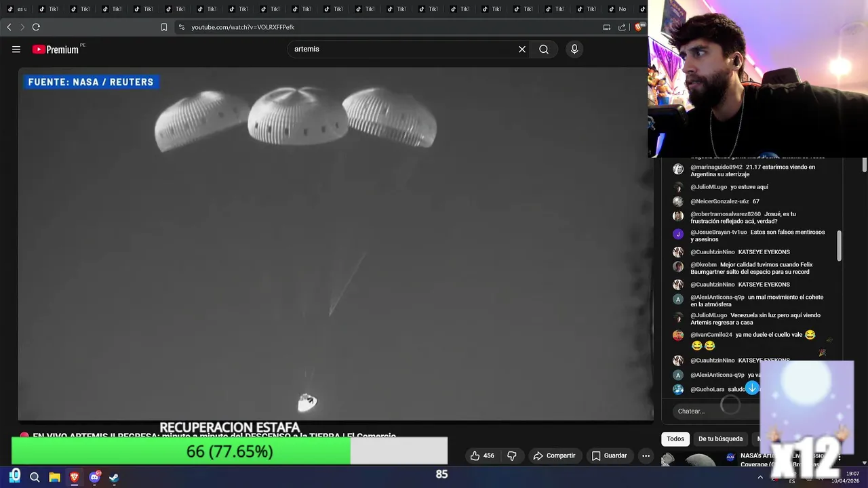Image resolution: width=868 pixels, height=488 pixels.
Task: Reload the YouTube page
Action: pos(36,27)
